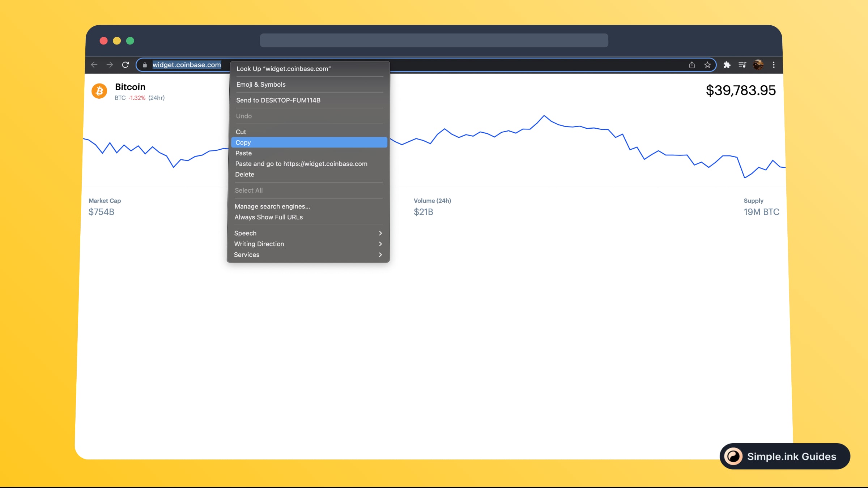Click the blank tab title bar at the top

tap(434, 40)
